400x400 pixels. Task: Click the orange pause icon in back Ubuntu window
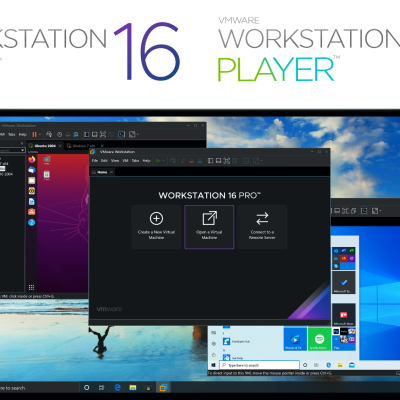coord(34,134)
